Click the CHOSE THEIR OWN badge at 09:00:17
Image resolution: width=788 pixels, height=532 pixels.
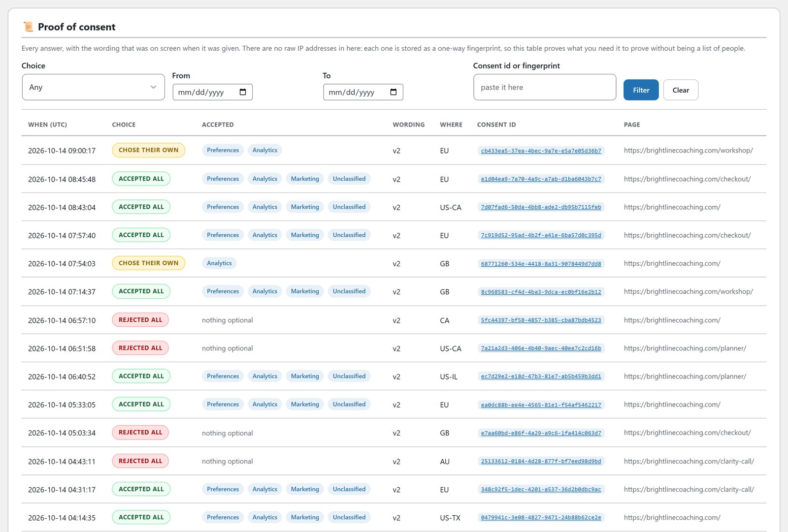tap(148, 150)
